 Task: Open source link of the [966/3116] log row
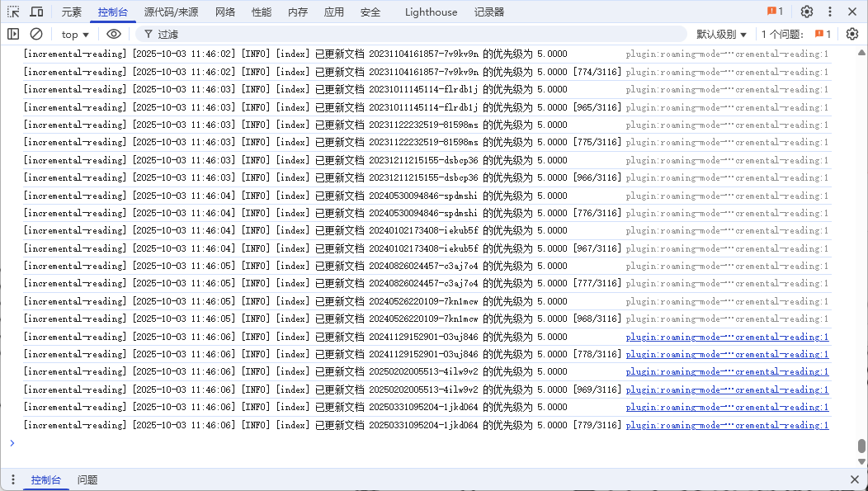(728, 177)
